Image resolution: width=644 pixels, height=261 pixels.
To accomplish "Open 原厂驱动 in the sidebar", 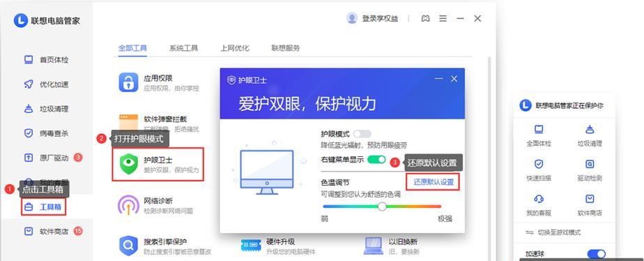I will [46, 158].
